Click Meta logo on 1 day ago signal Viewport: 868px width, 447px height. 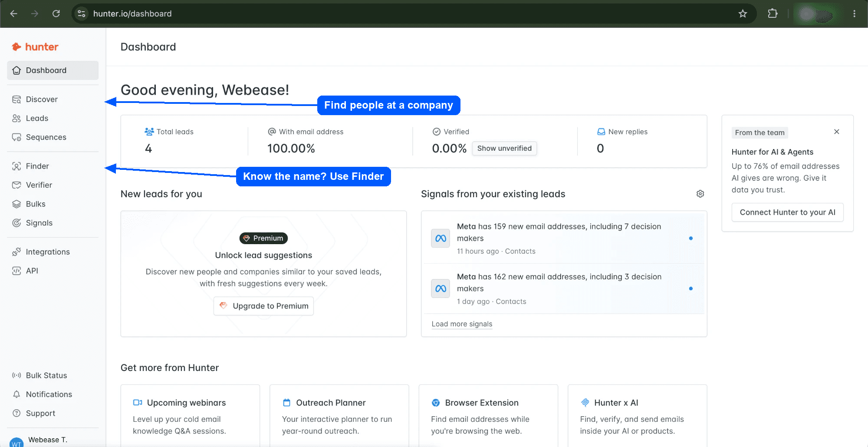tap(441, 289)
